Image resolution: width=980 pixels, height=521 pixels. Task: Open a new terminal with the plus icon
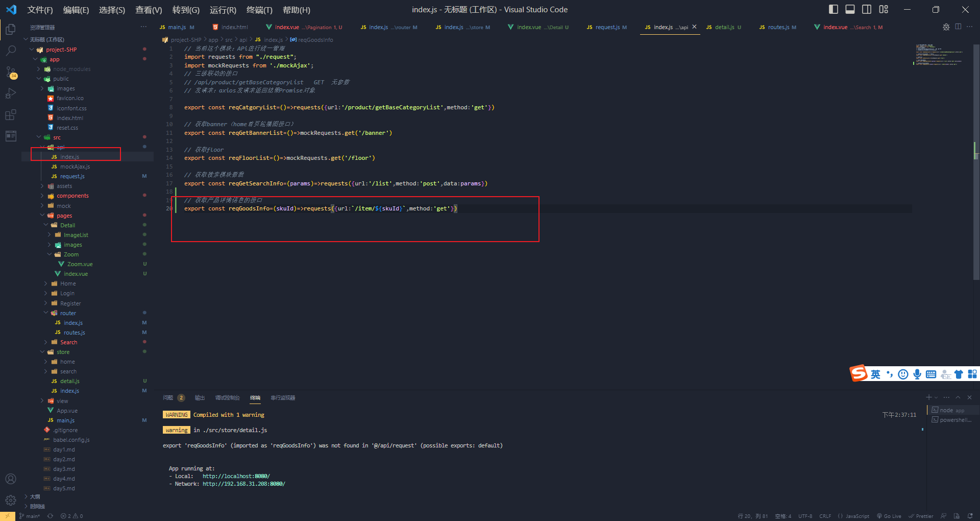pyautogui.click(x=928, y=397)
